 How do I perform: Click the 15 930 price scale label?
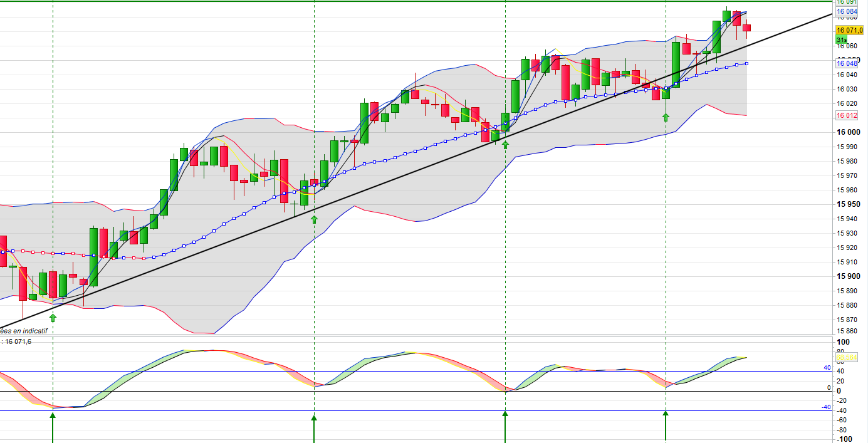848,233
